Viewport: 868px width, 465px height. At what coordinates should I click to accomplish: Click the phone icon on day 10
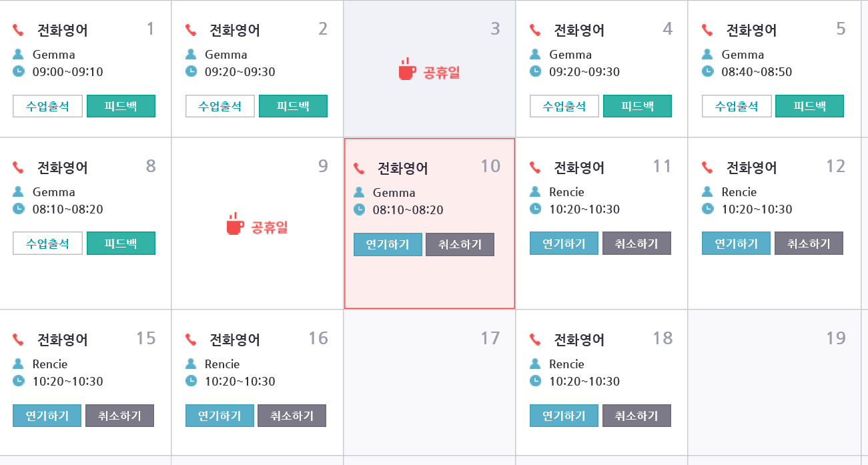click(x=360, y=168)
